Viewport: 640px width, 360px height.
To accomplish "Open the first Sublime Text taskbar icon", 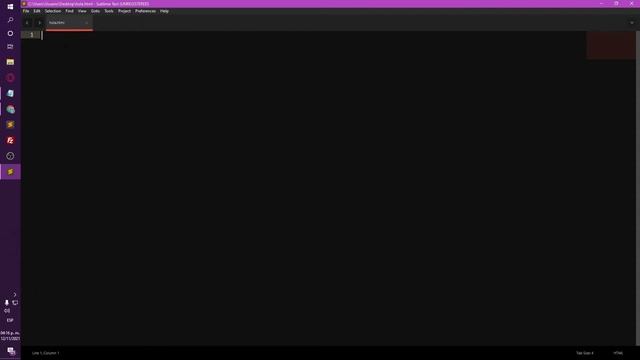I will pyautogui.click(x=10, y=125).
